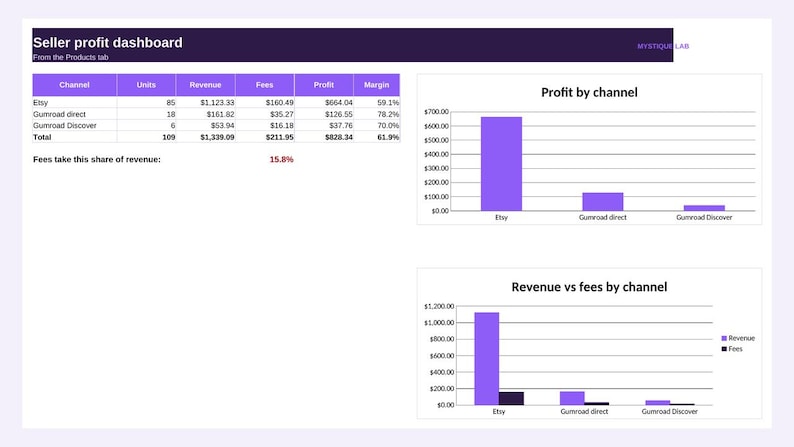Select the Margin column header
Viewport: 794px width, 447px height.
click(x=377, y=85)
